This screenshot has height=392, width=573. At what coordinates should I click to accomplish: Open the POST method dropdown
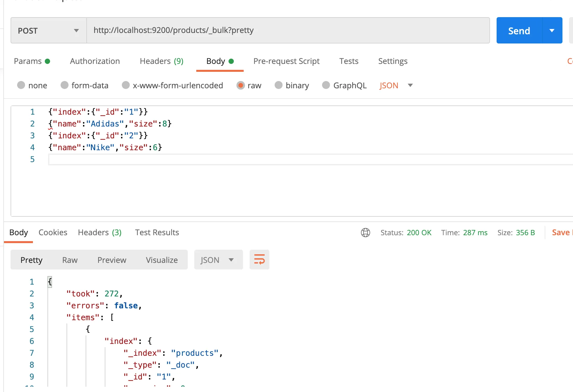tap(49, 31)
